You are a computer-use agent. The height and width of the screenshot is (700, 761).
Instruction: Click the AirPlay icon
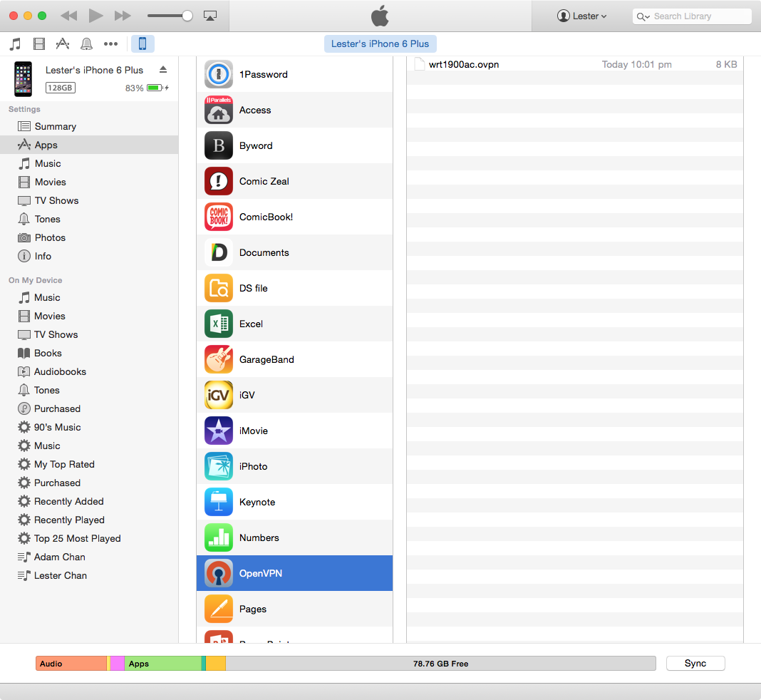coord(209,16)
